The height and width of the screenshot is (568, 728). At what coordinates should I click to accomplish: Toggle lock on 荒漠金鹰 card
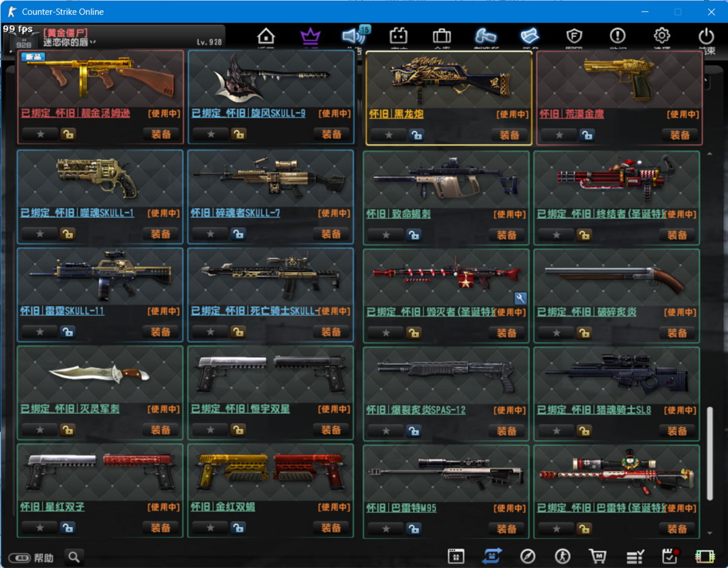click(x=587, y=135)
